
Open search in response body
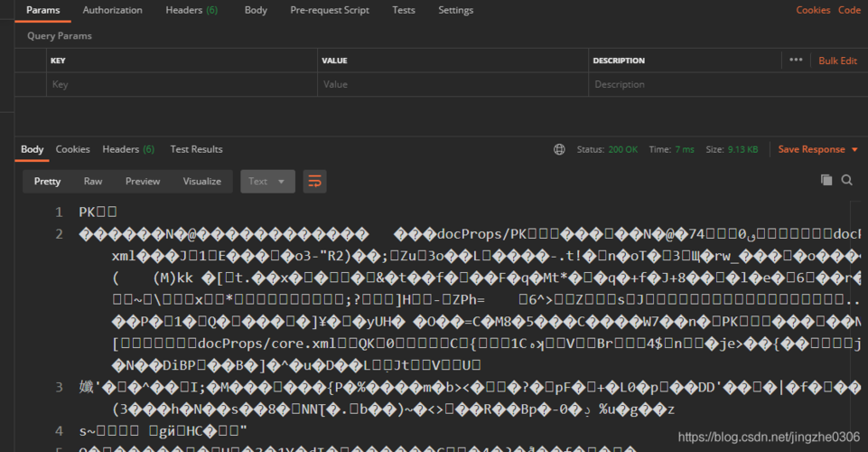847,181
